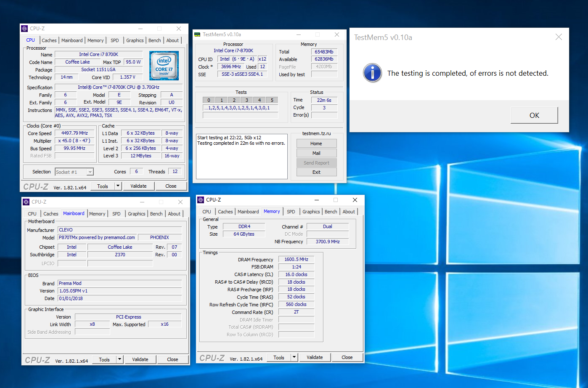Click the Exit button in TestMem5

point(316,172)
